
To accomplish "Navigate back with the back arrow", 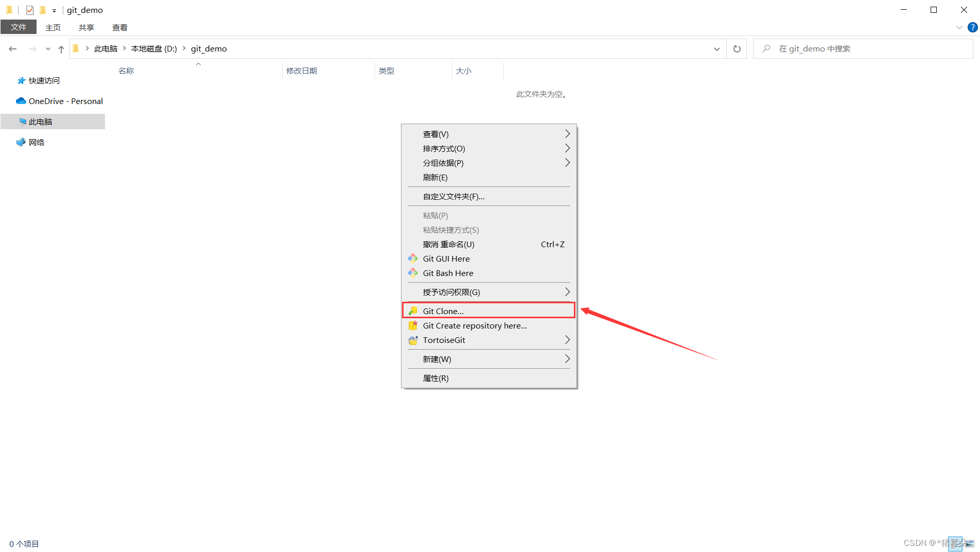I will 12,48.
